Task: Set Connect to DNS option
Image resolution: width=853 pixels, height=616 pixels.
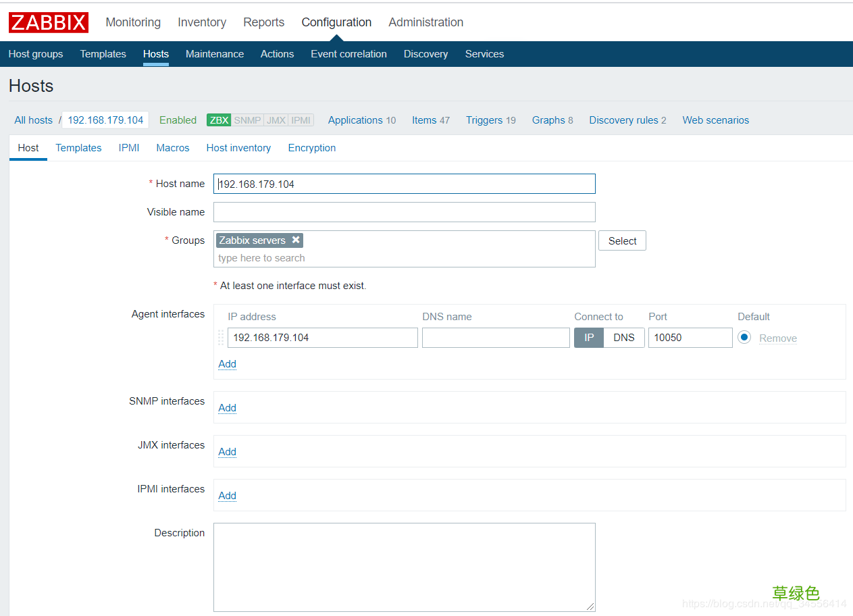Action: [624, 338]
